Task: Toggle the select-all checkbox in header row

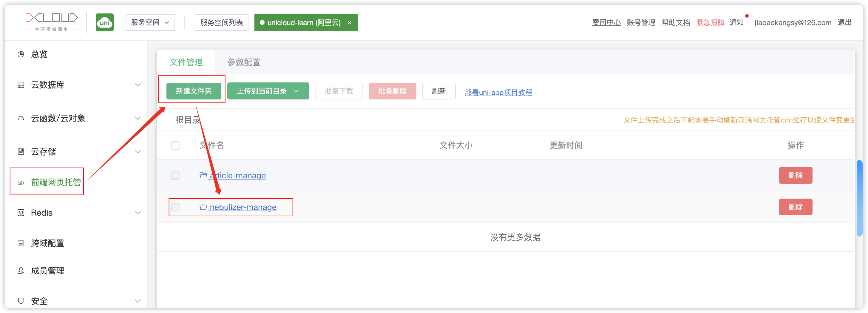Action: [175, 145]
